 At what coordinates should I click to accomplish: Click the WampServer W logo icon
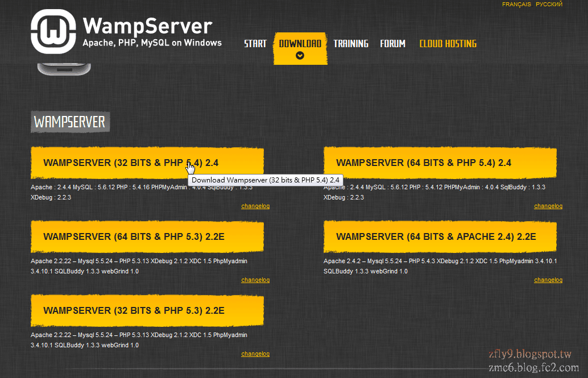point(53,31)
